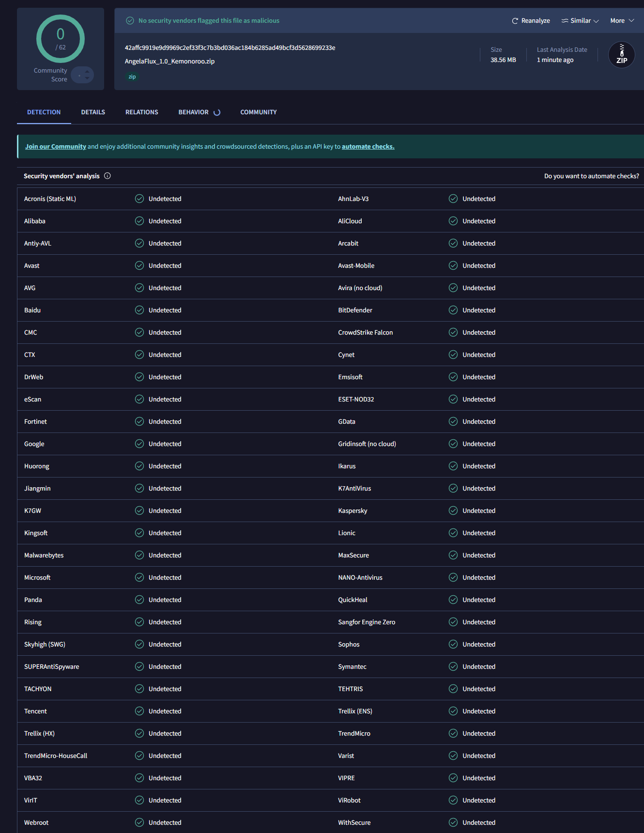Switch to the BEHAVIOR tab

tap(199, 112)
